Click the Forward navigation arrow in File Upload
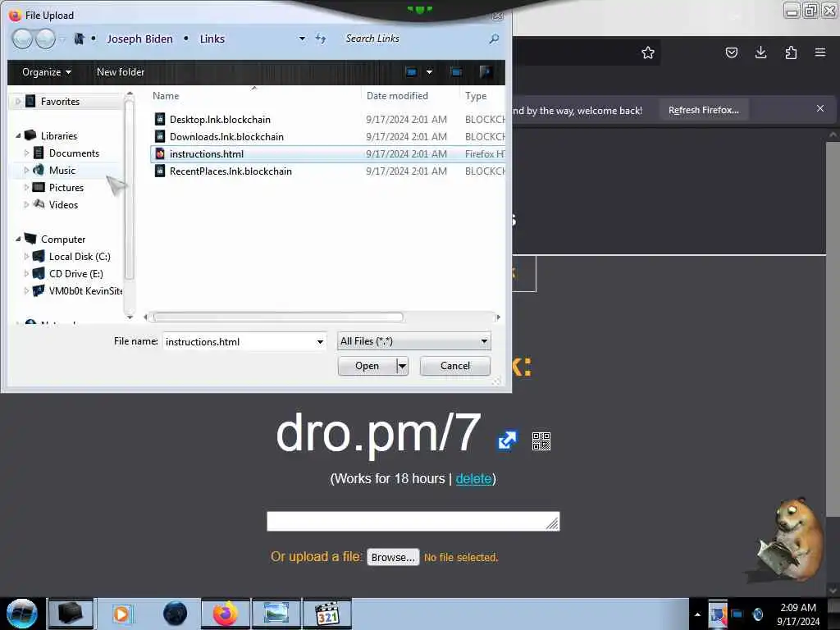 click(46, 39)
